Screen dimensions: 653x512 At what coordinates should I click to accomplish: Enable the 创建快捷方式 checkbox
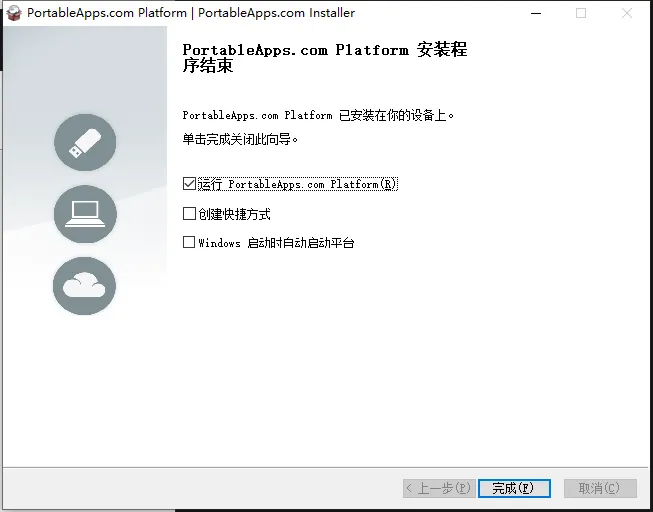[189, 214]
